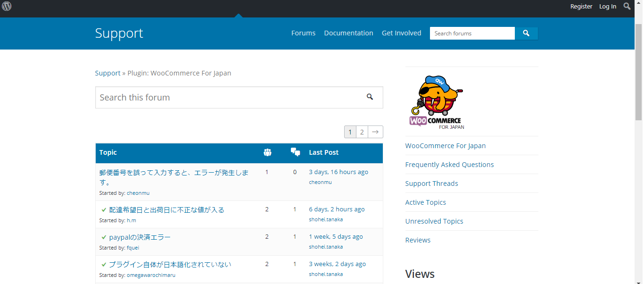This screenshot has width=644, height=284.
Task: Open Frequently Asked Questions sidebar link
Action: (449, 165)
